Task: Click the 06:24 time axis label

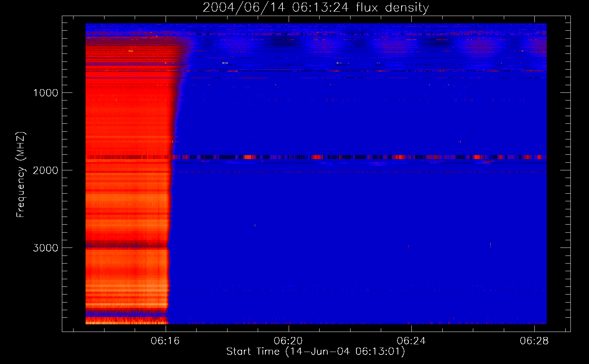Action: [x=411, y=341]
